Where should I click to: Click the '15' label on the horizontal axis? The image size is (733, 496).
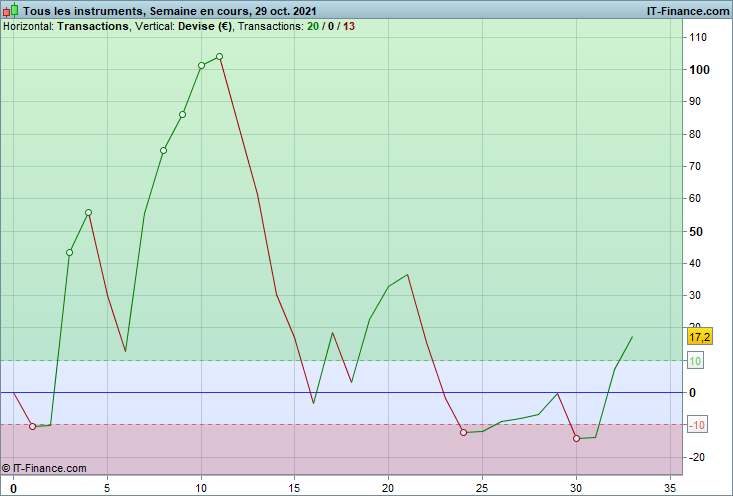pyautogui.click(x=294, y=488)
